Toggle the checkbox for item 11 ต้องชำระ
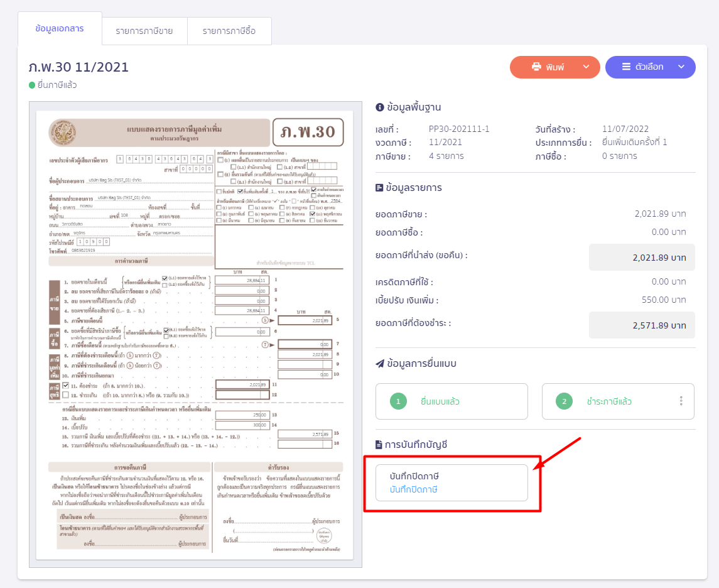Screen dimensions: 719x588 pyautogui.click(x=66, y=385)
